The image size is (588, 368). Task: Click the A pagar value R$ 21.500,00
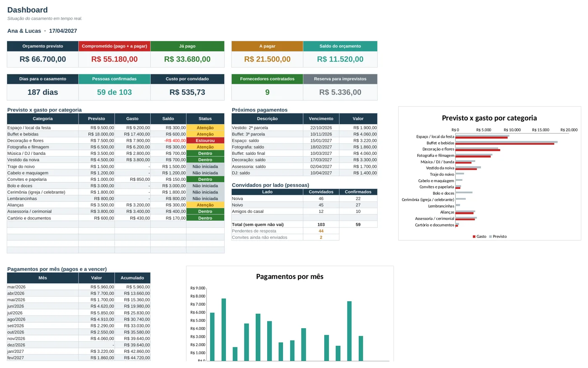pos(267,59)
